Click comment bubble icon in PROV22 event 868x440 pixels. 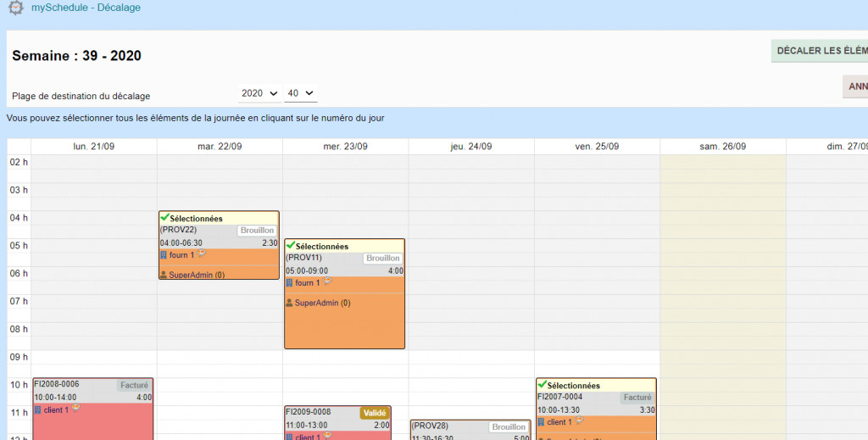pos(202,253)
